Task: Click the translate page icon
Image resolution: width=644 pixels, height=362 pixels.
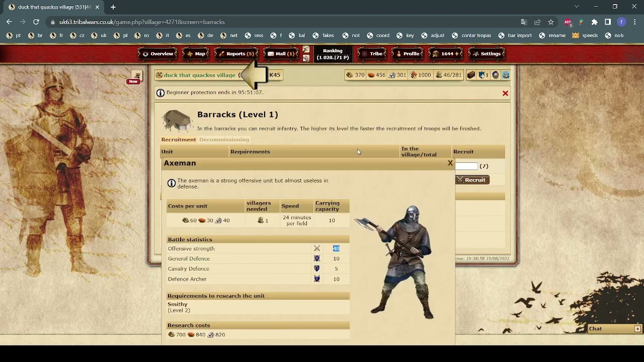Action: (x=524, y=22)
